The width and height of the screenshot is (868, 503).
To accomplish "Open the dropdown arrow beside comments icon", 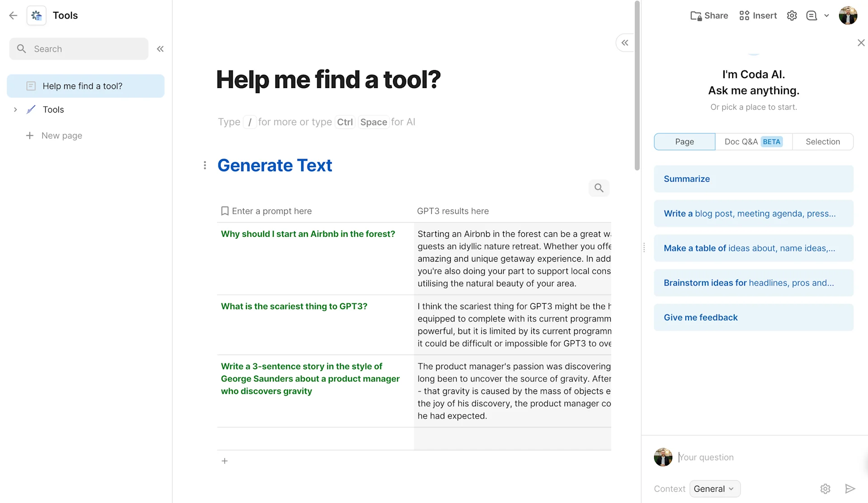I will pyautogui.click(x=826, y=15).
